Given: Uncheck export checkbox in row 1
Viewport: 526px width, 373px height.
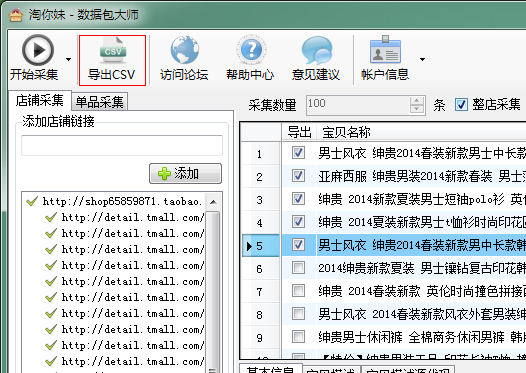Looking at the screenshot, I should 298,153.
